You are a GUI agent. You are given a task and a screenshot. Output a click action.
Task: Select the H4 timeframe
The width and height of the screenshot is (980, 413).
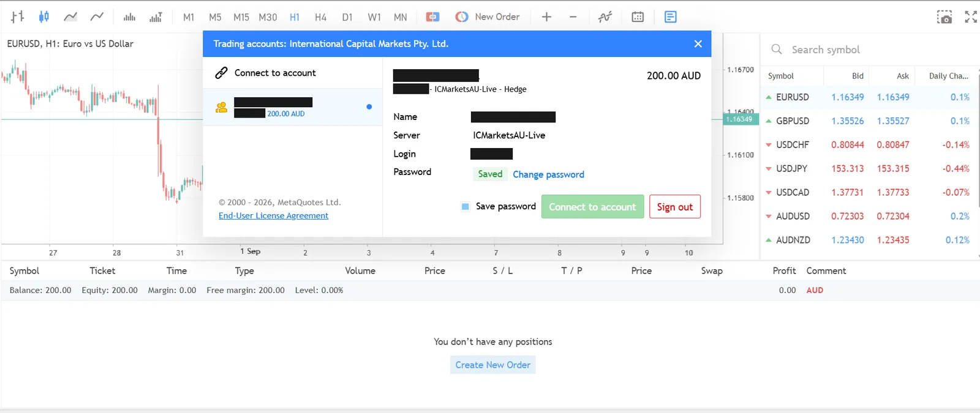320,17
